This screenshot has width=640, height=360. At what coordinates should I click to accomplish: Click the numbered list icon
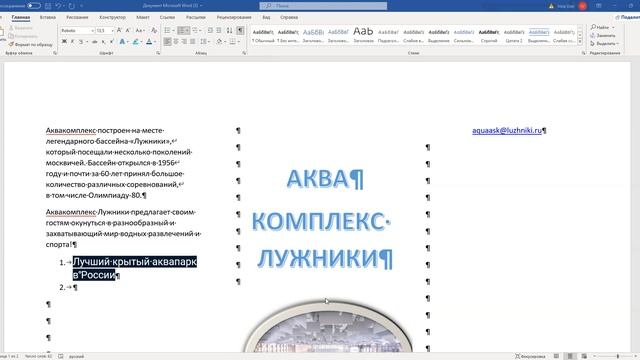181,31
